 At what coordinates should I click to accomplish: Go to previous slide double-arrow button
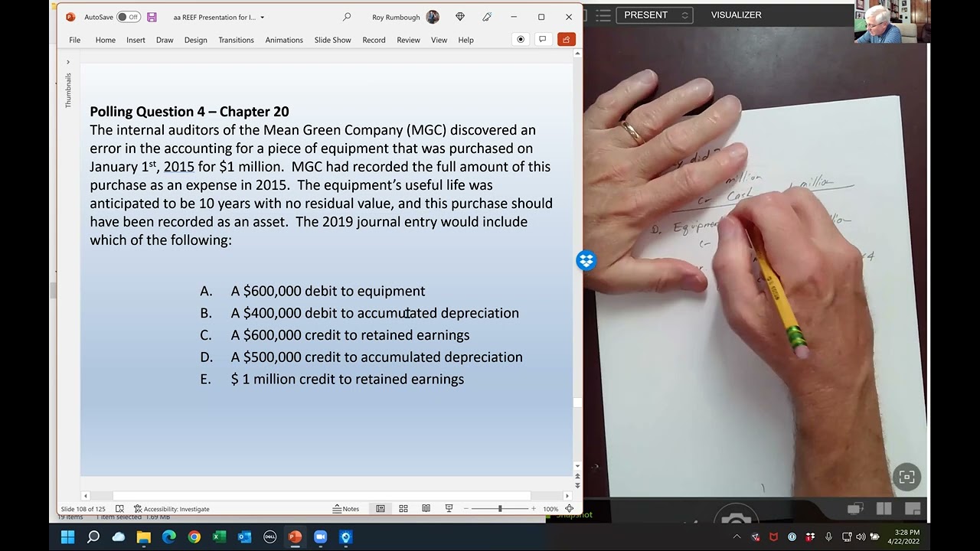point(577,476)
